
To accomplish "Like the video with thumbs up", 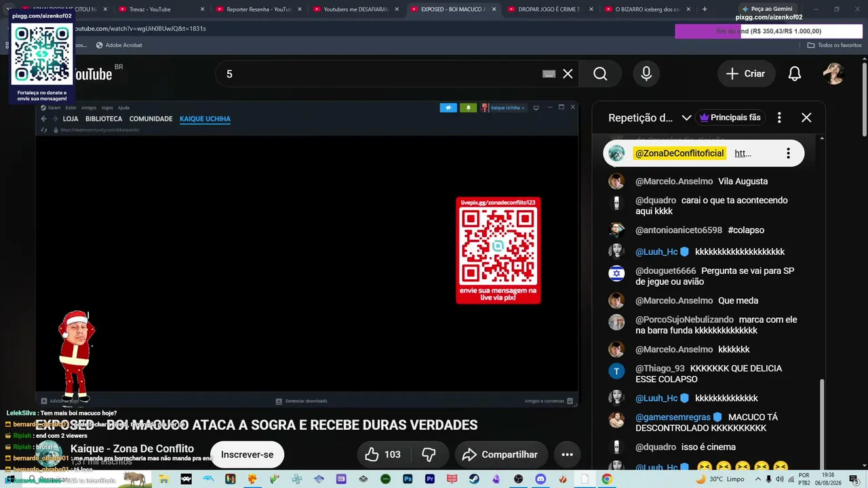I will (382, 454).
